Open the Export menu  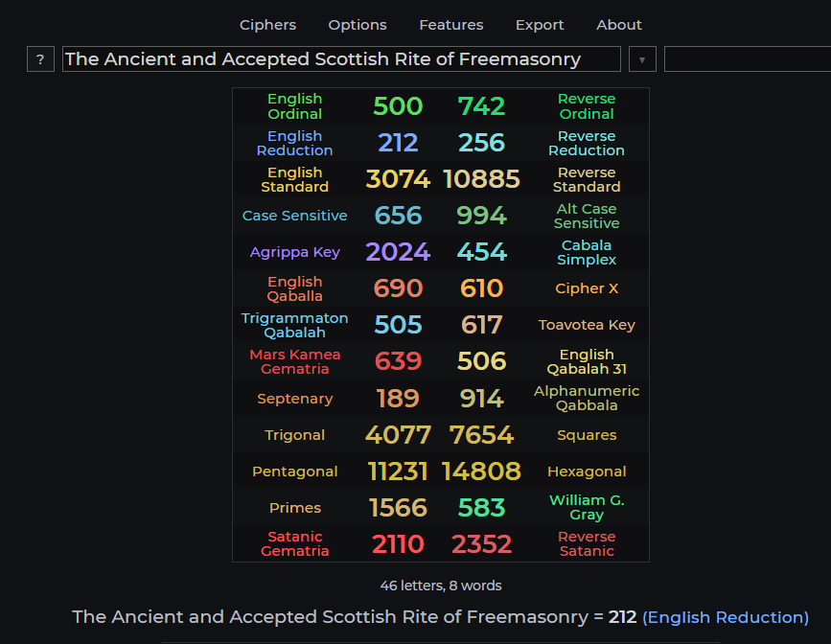click(x=540, y=25)
